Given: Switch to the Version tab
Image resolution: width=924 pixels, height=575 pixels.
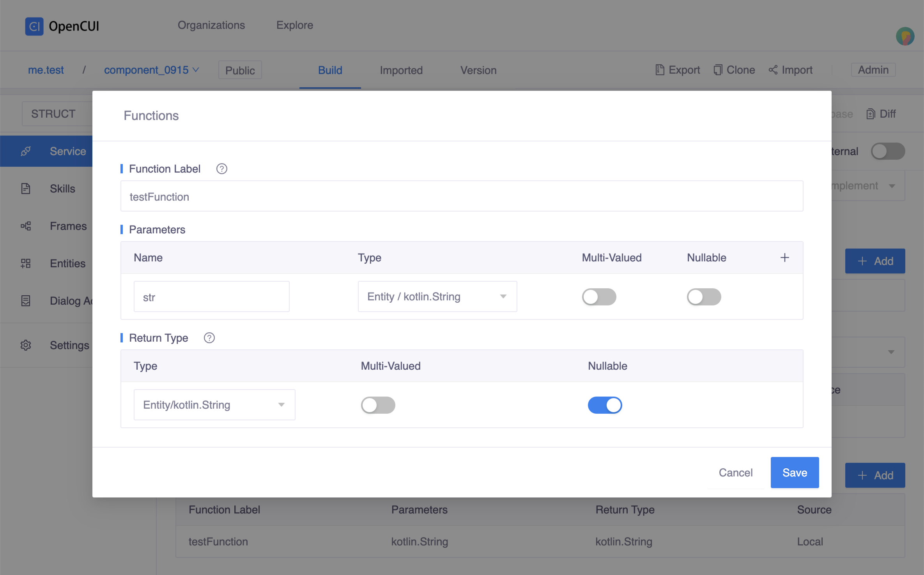Looking at the screenshot, I should (x=478, y=71).
